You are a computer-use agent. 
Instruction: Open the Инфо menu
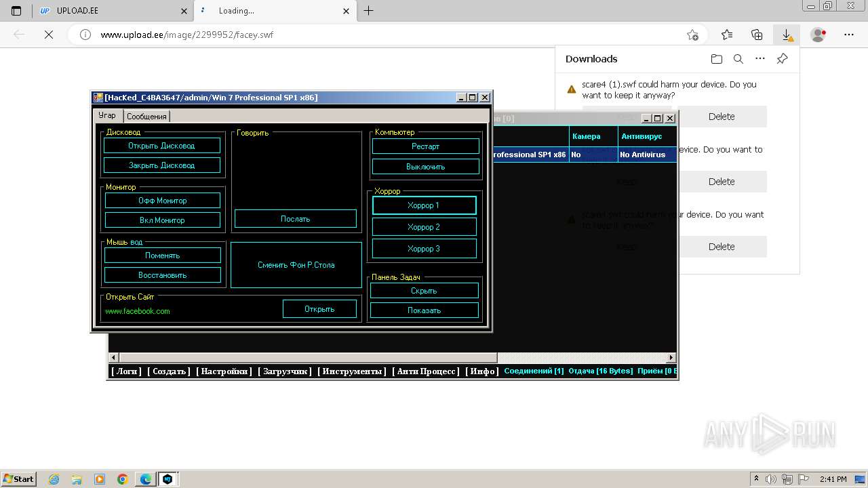[483, 371]
